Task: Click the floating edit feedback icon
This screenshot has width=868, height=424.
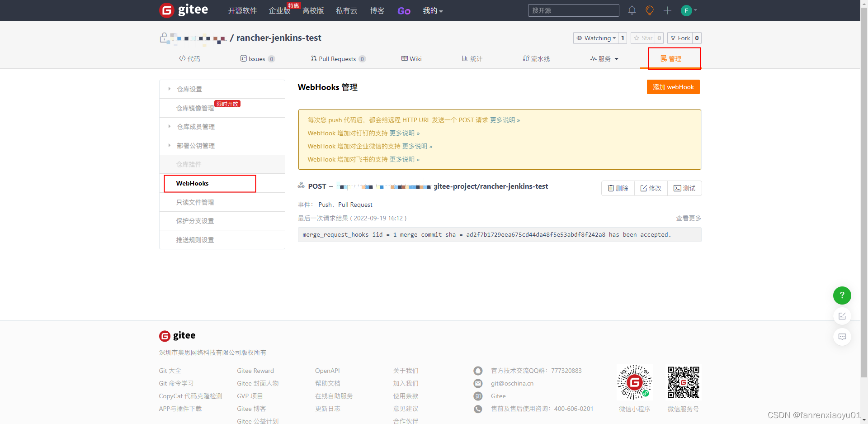Action: coord(842,316)
